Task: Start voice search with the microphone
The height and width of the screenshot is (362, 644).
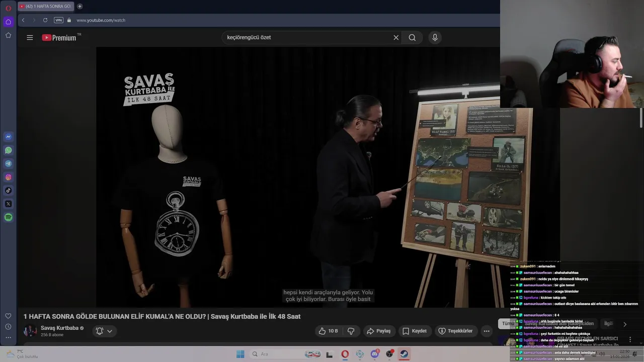Action: pos(435,37)
